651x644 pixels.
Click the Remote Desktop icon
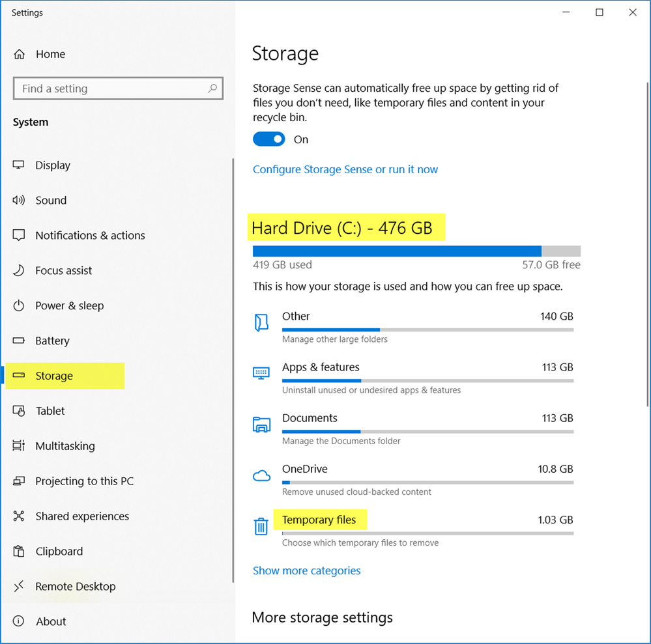19,586
